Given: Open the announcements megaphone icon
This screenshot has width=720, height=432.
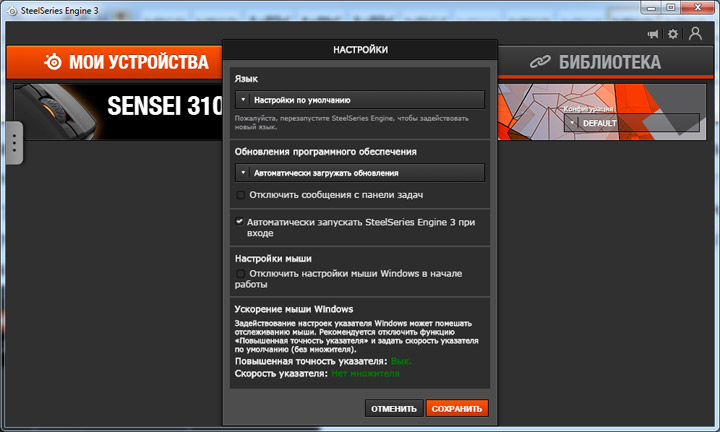Looking at the screenshot, I should pyautogui.click(x=652, y=34).
